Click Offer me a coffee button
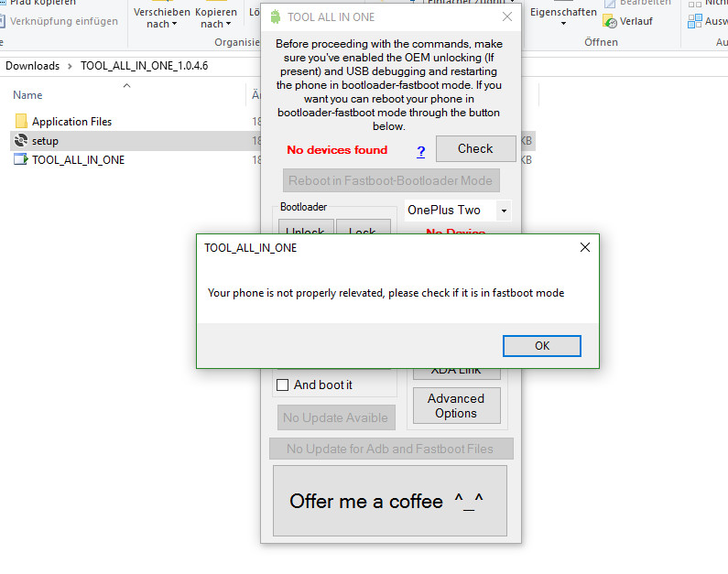The image size is (728, 574). (x=390, y=501)
